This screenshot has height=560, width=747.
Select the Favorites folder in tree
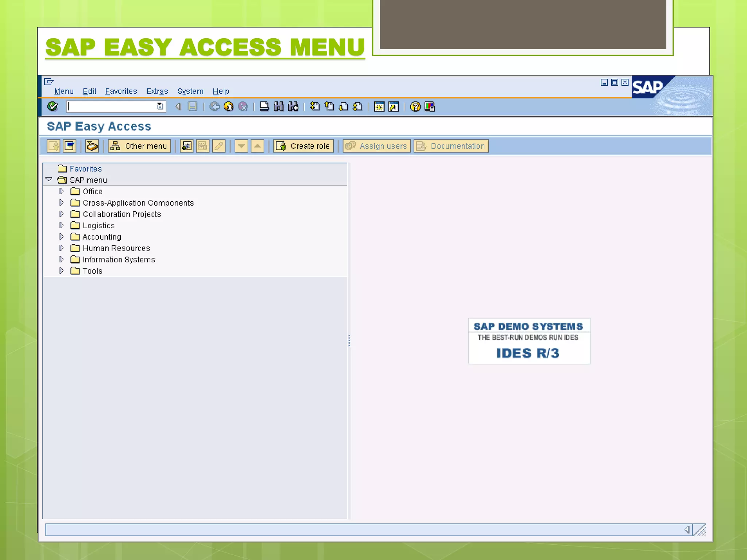(x=86, y=169)
